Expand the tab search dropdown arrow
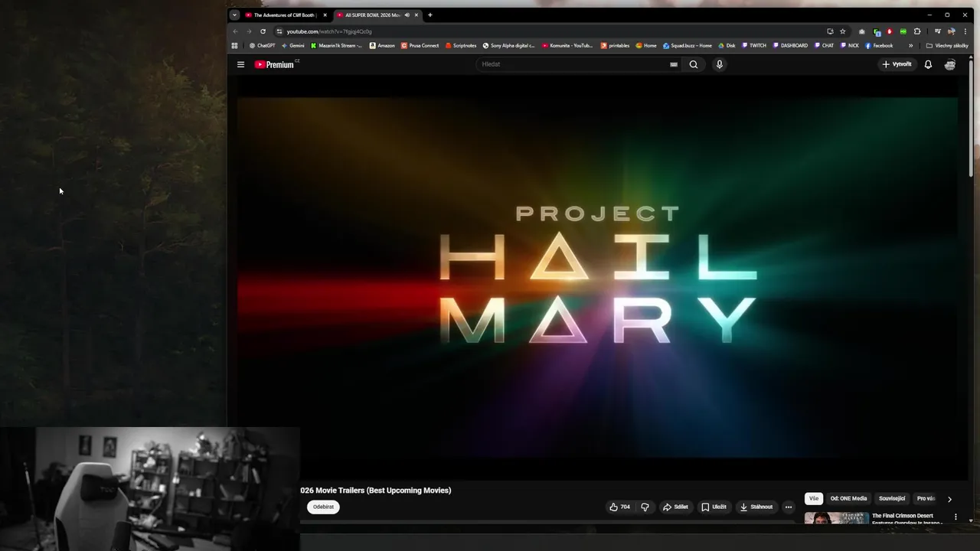The height and width of the screenshot is (551, 980). click(x=234, y=15)
